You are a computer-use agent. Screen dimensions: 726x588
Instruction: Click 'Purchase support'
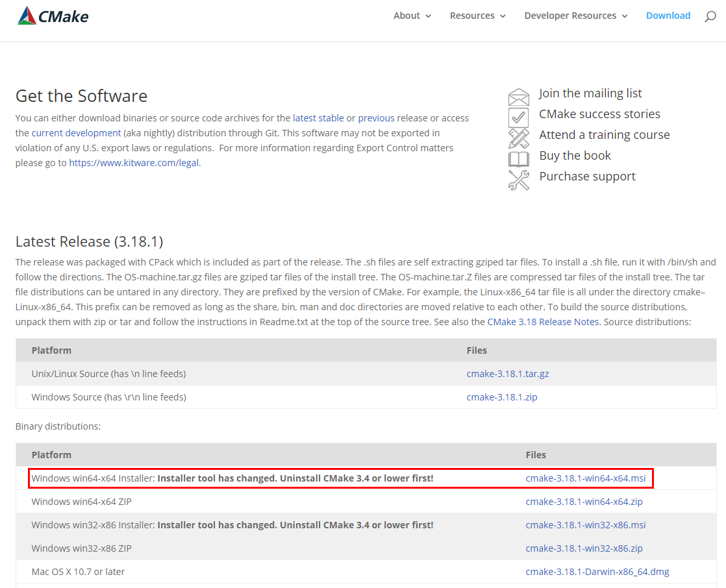pyautogui.click(x=587, y=177)
